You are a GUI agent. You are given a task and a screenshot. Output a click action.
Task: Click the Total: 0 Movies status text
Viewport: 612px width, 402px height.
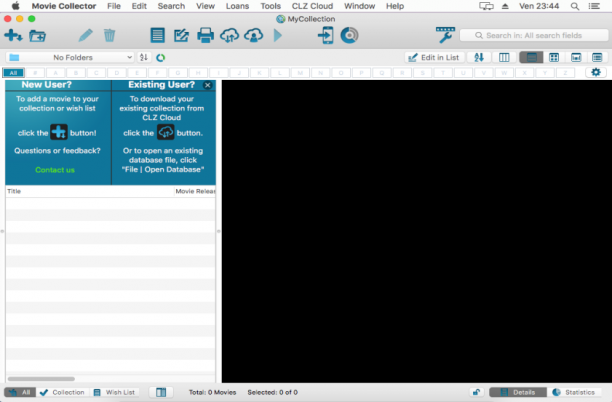tap(212, 392)
